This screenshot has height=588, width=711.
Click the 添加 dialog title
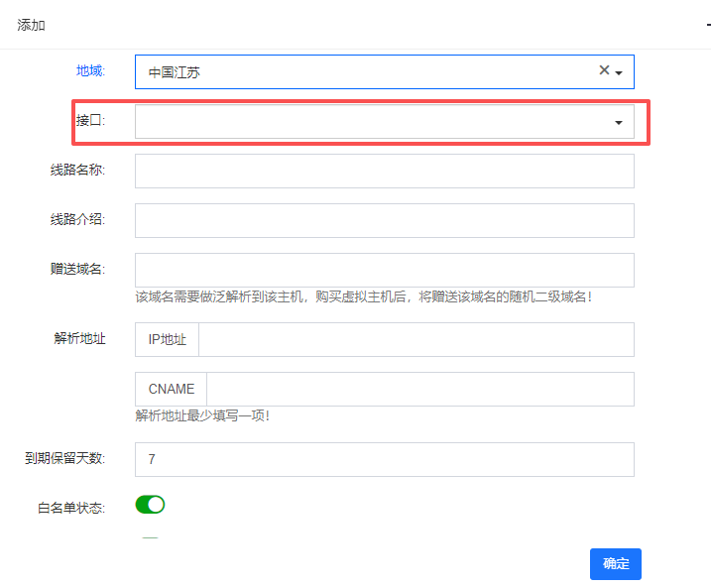[32, 25]
